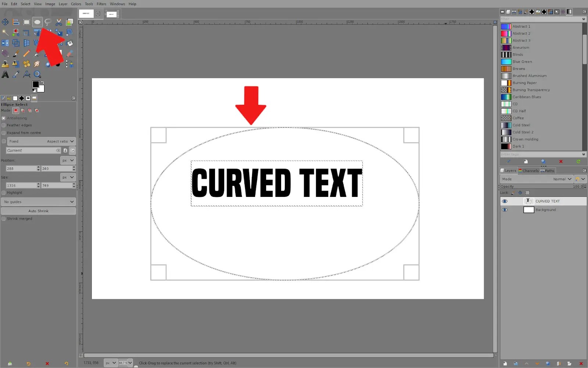Swap foreground and background colors
Screen dimensions: 588x368
(x=43, y=82)
